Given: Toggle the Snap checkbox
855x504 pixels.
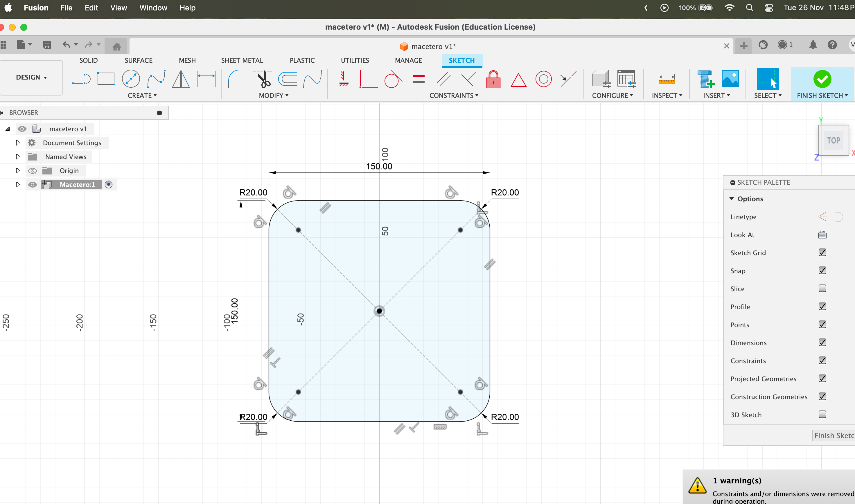Looking at the screenshot, I should coord(822,270).
